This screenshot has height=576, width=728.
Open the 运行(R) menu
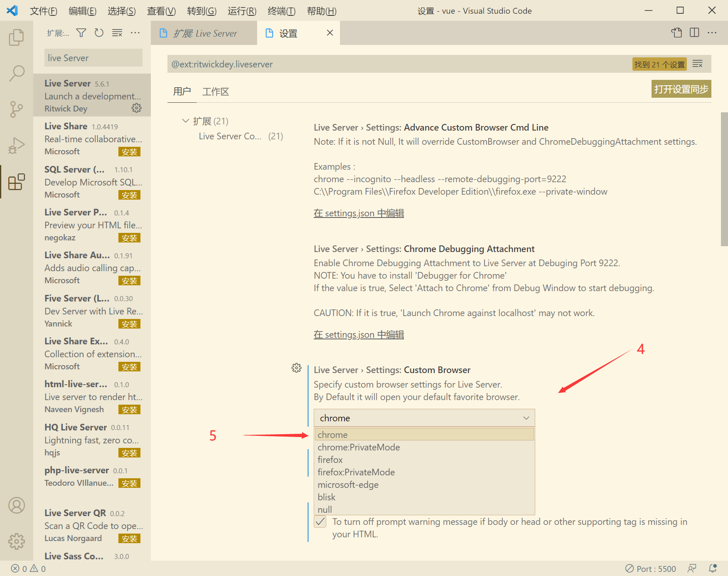click(242, 11)
